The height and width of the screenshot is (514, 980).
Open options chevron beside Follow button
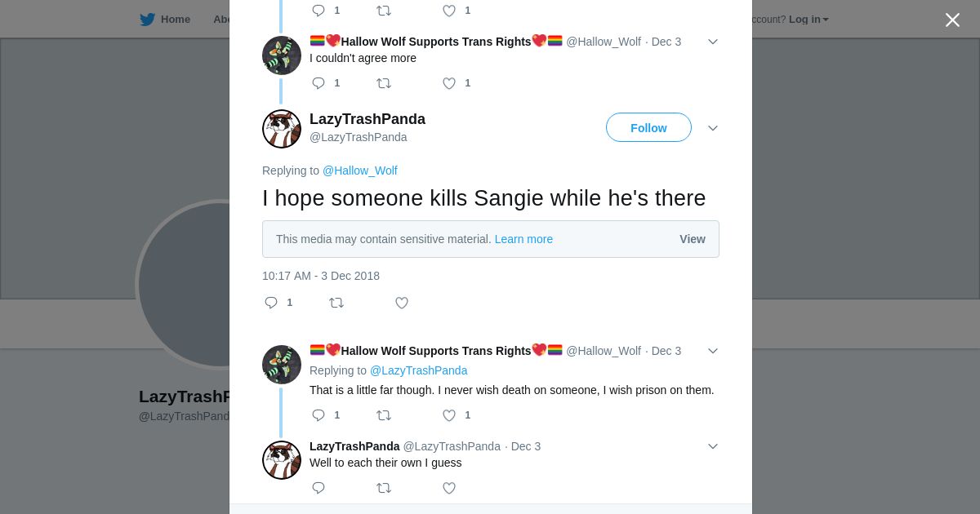(x=713, y=128)
